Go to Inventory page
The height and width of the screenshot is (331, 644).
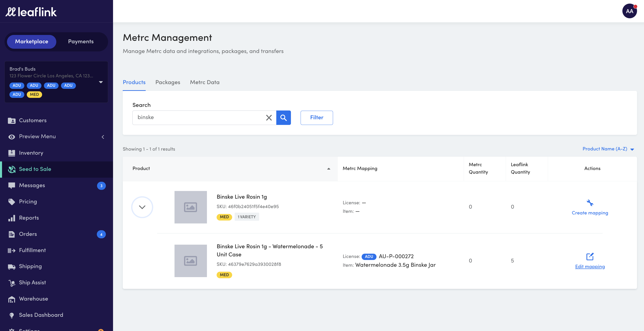click(x=31, y=153)
